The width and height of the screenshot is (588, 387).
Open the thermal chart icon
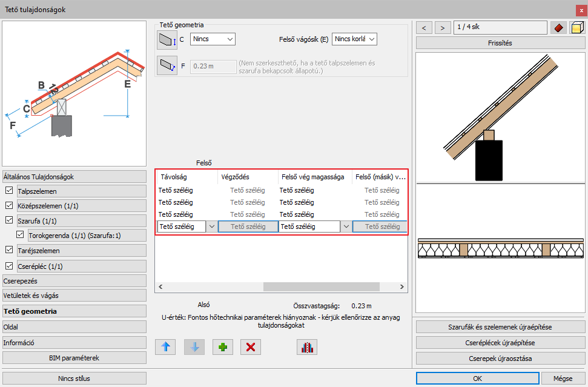(x=307, y=347)
